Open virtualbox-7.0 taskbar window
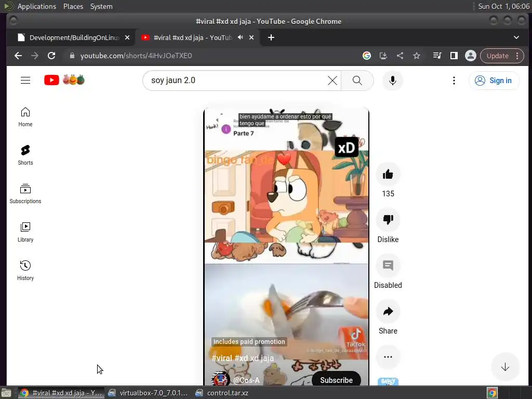This screenshot has width=532, height=399. [148, 393]
